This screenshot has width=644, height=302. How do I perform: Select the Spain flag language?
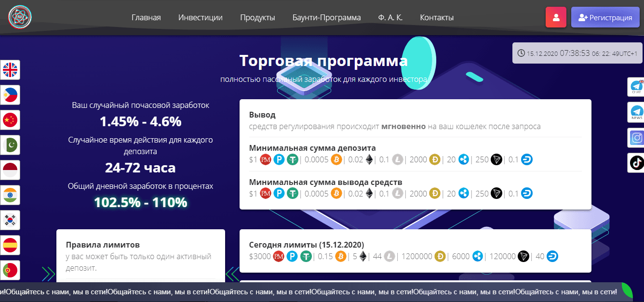tap(10, 245)
